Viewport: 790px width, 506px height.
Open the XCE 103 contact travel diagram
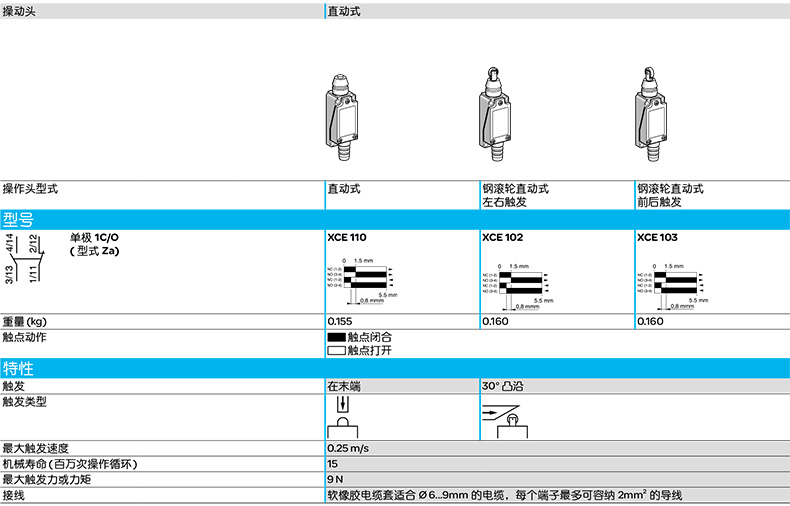coord(672,283)
